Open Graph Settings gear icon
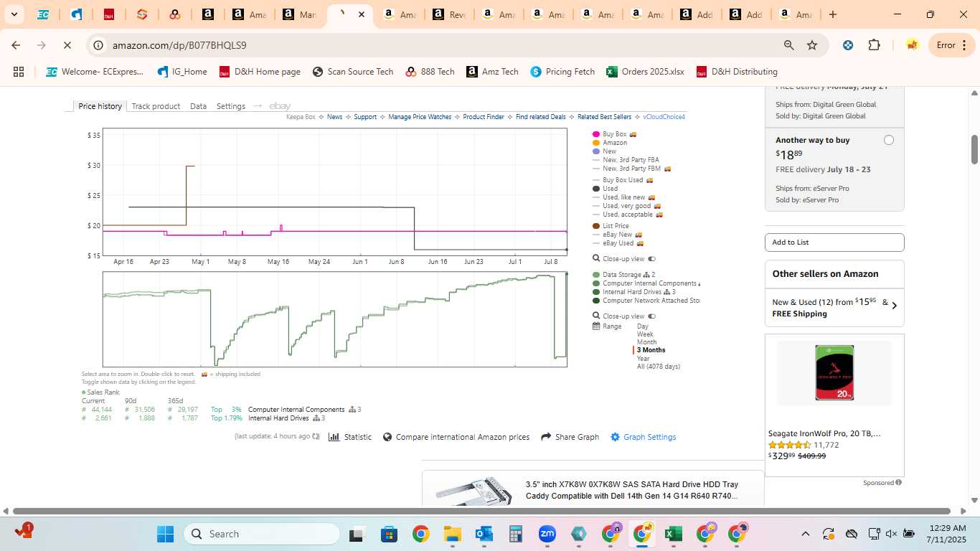The height and width of the screenshot is (551, 980). [615, 437]
